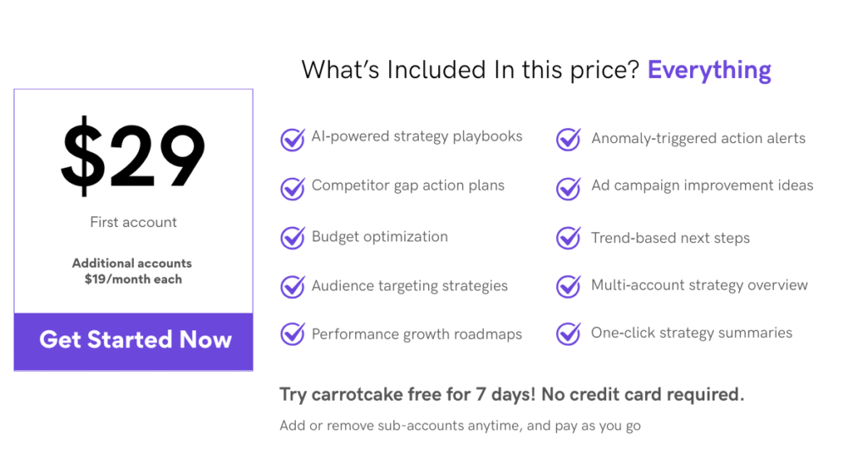The image size is (868, 454).
Task: Click the Add or remove sub-accounts anytime note
Action: 460,426
